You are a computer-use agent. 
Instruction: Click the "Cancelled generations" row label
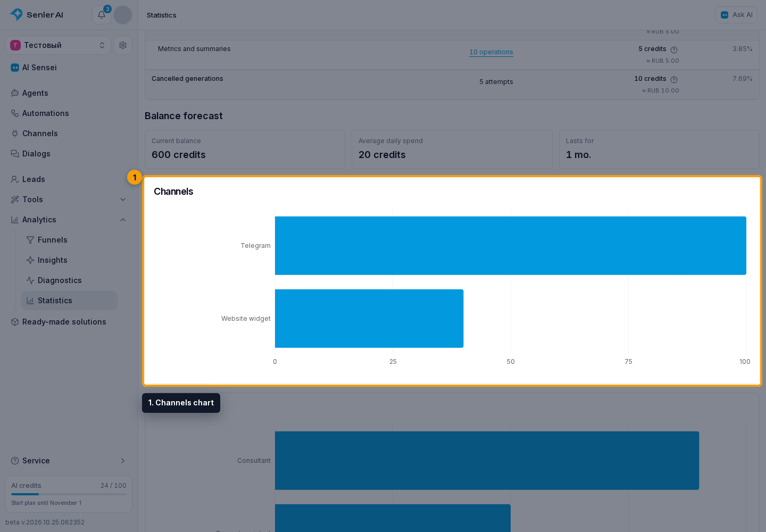187,79
